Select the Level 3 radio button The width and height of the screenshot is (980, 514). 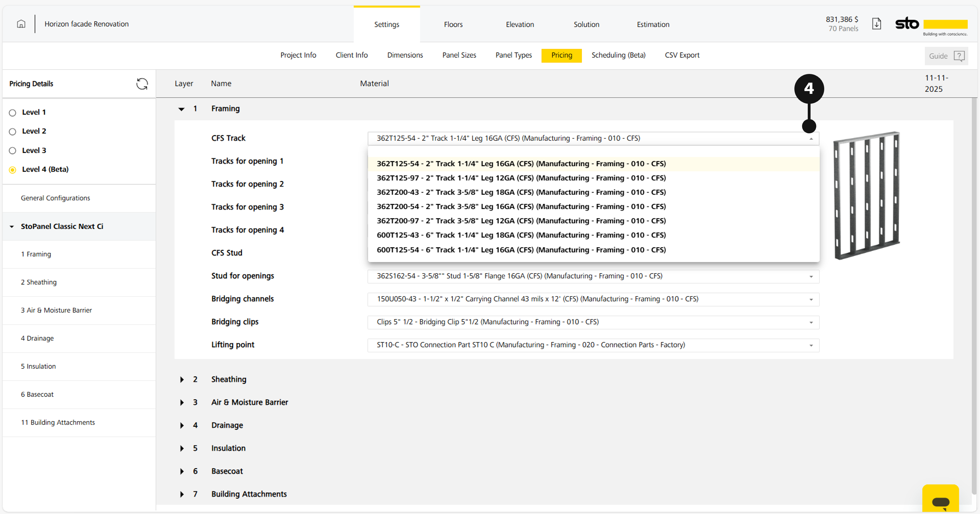pyautogui.click(x=12, y=150)
